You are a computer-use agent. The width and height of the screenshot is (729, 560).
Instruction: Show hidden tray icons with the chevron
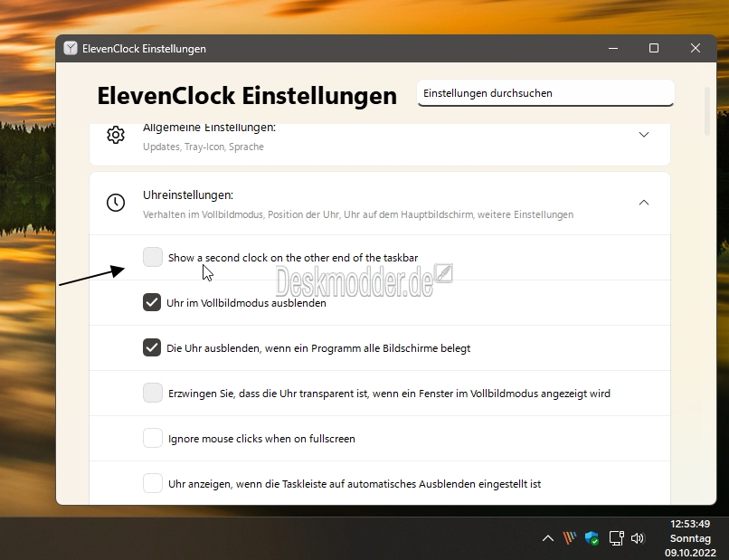pyautogui.click(x=548, y=538)
